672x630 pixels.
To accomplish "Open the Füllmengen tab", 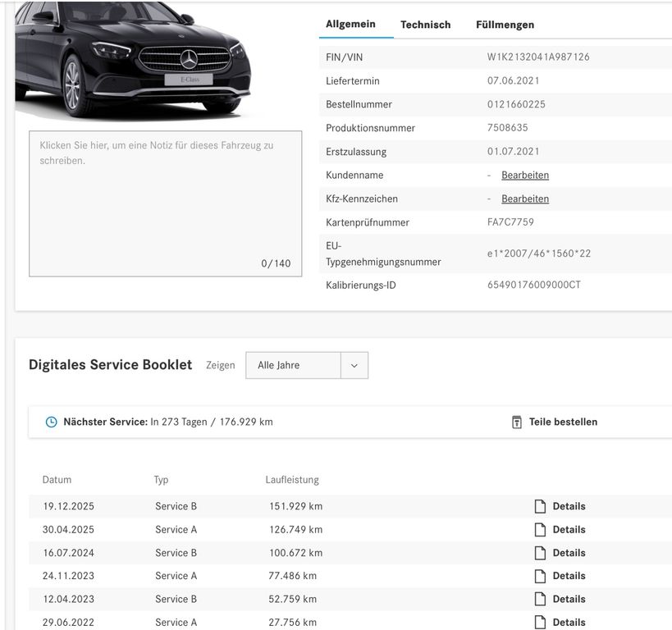I will click(505, 25).
